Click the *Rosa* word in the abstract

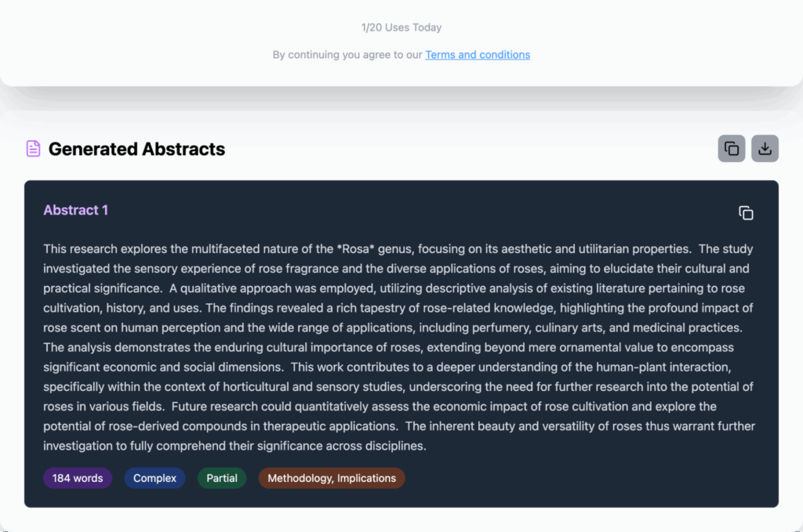pyautogui.click(x=354, y=249)
